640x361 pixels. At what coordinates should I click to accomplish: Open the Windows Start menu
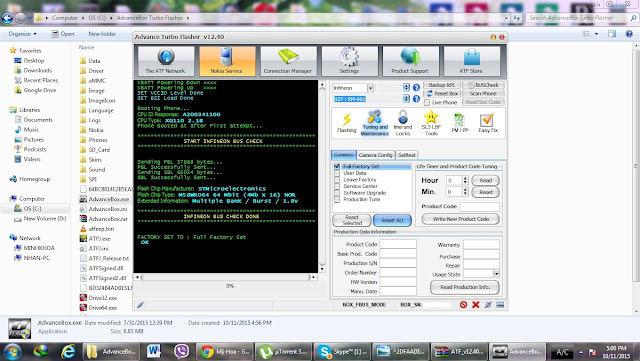12,351
